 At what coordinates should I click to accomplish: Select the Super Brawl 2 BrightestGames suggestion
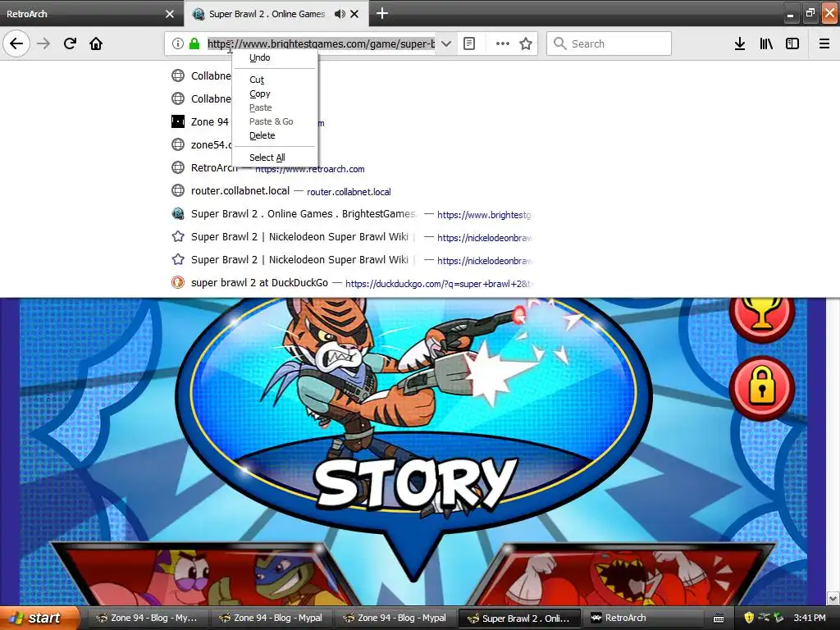point(354,214)
